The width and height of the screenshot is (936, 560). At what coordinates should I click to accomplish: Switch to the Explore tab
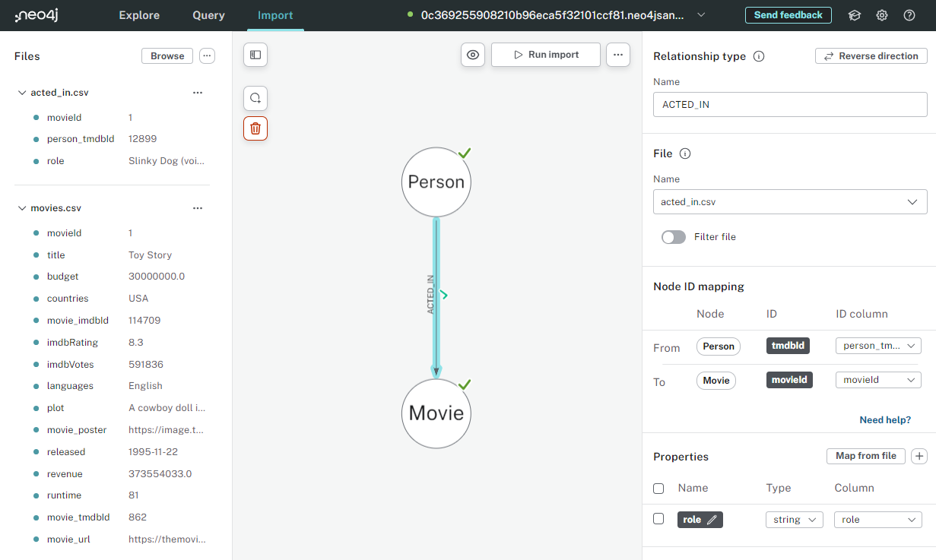(139, 14)
